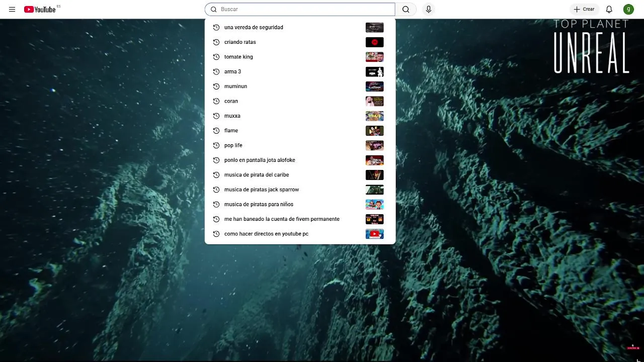
Task: Click history icon beside "arma 3"
Action: point(216,71)
